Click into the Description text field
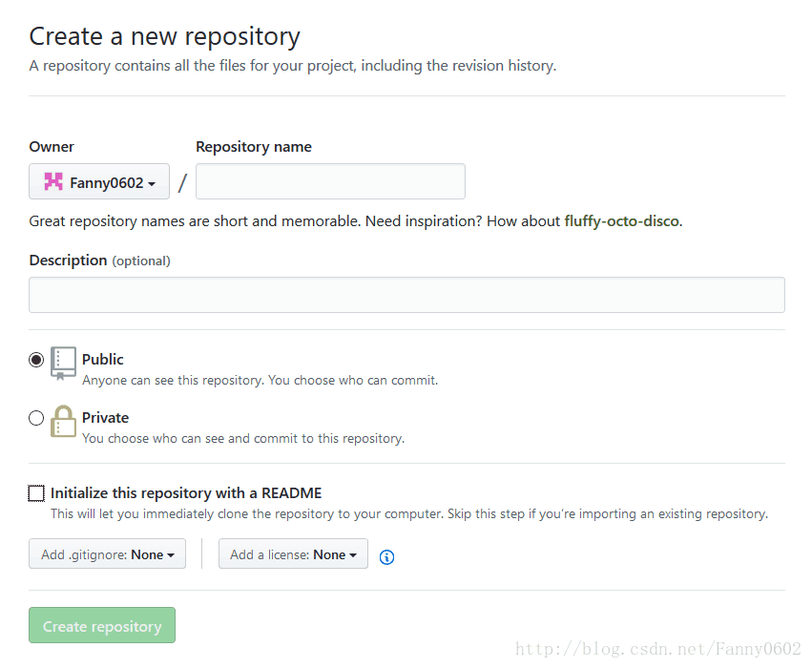 pos(406,295)
